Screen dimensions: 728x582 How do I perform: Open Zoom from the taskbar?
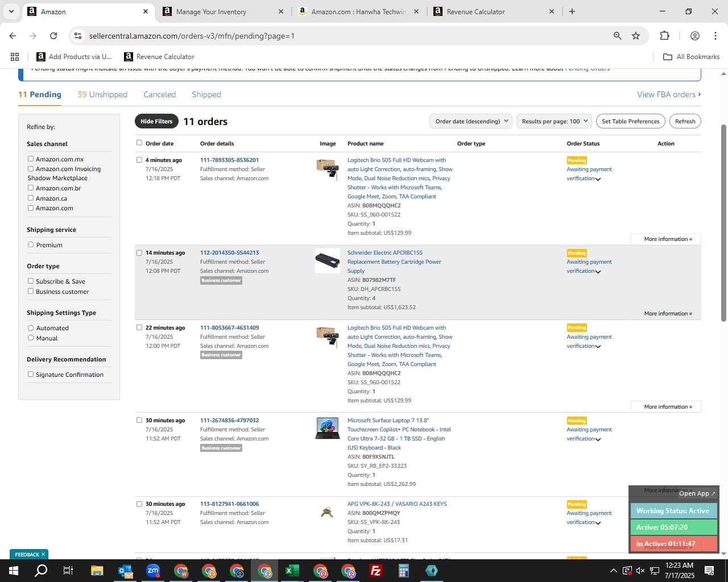(x=153, y=571)
